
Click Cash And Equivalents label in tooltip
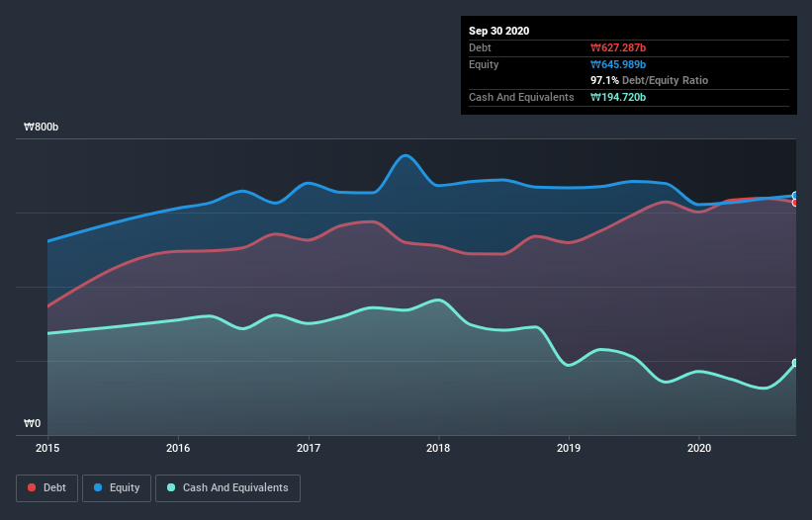[x=521, y=97]
